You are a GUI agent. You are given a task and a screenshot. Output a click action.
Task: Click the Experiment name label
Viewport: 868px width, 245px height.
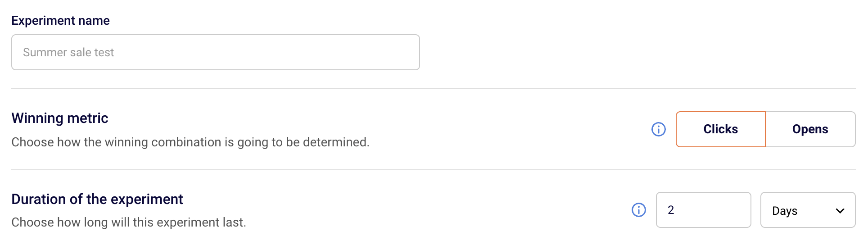coord(60,21)
